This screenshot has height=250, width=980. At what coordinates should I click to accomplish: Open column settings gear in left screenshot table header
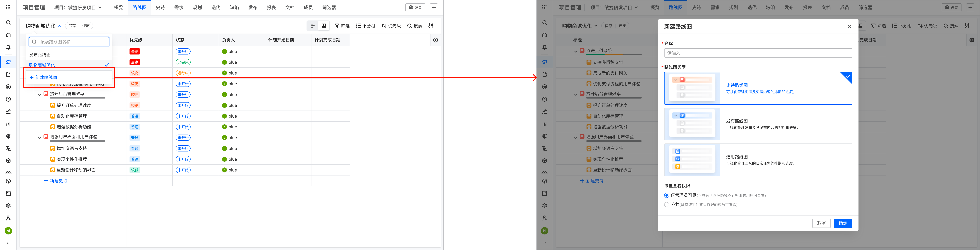tap(436, 40)
